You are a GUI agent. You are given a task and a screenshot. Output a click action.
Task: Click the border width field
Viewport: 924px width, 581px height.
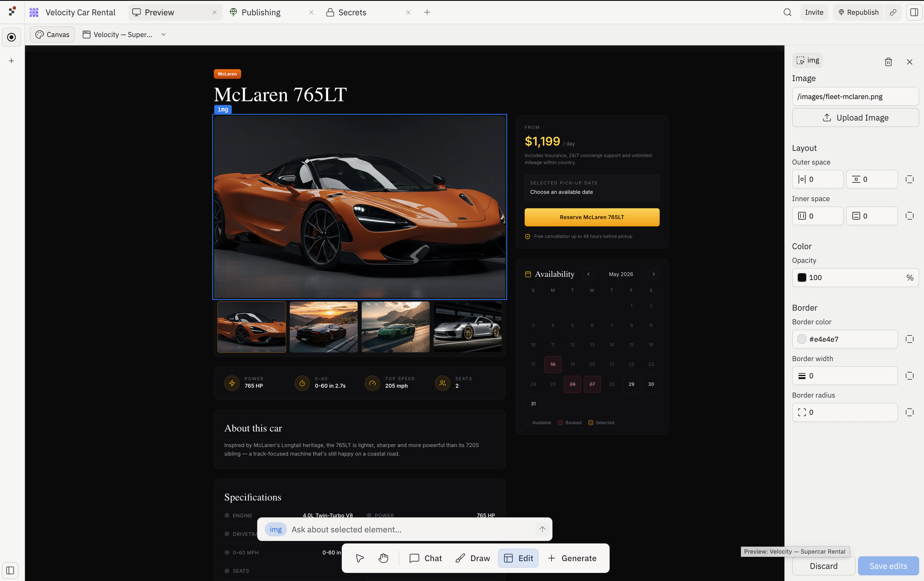coord(845,375)
